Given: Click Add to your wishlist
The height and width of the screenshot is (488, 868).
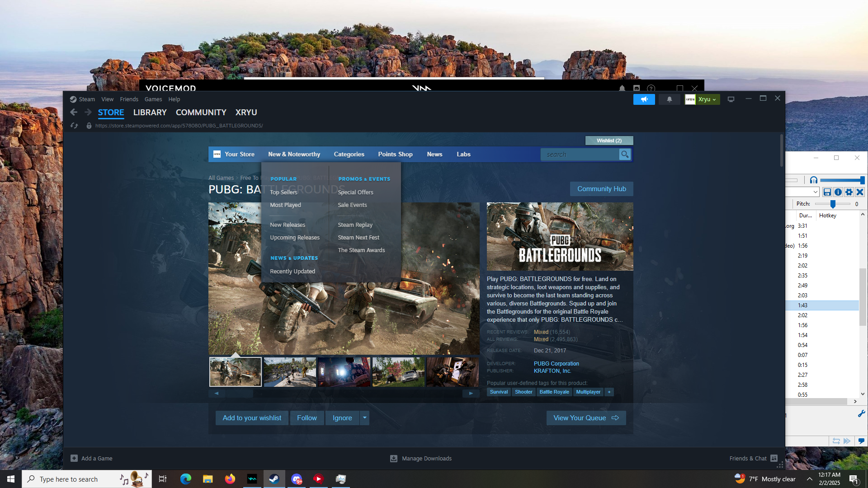Looking at the screenshot, I should pyautogui.click(x=252, y=418).
